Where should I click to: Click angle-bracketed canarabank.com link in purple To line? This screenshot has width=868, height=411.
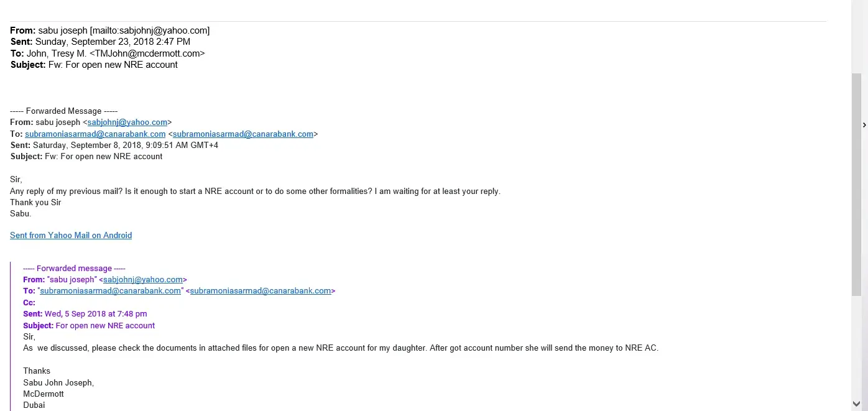[260, 291]
